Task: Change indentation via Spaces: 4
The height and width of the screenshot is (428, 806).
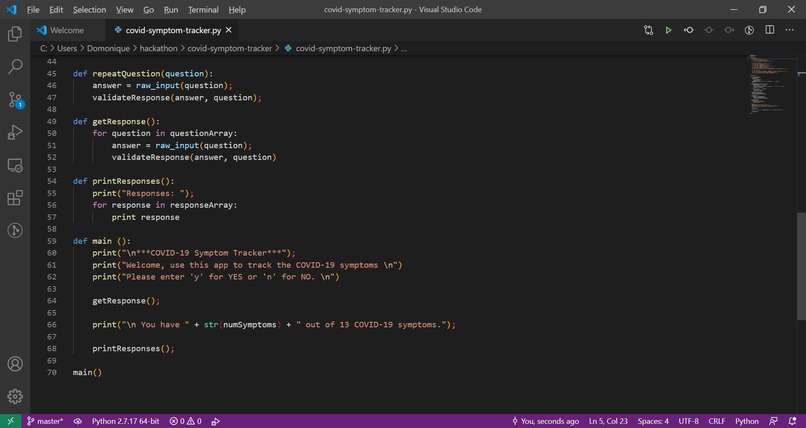Action: coord(653,421)
